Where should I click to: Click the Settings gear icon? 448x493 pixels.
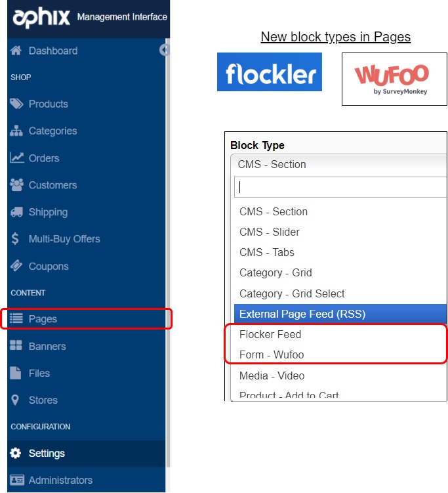[x=15, y=453]
